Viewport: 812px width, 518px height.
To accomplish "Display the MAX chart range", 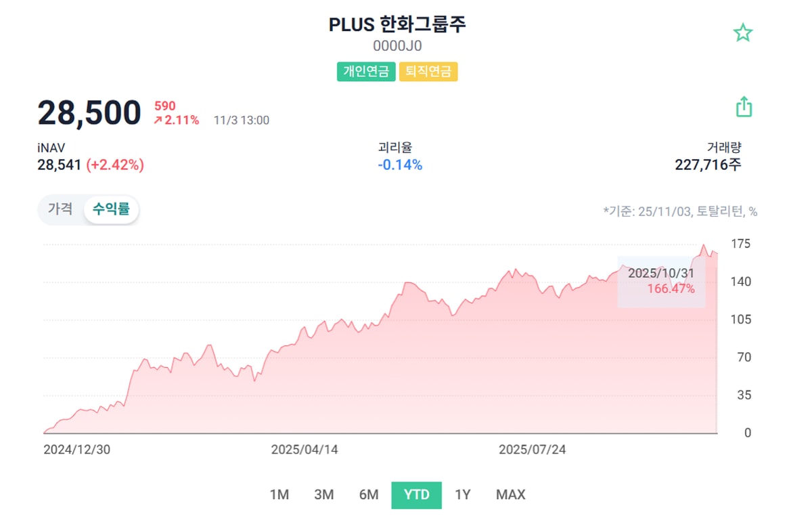I will tap(510, 495).
